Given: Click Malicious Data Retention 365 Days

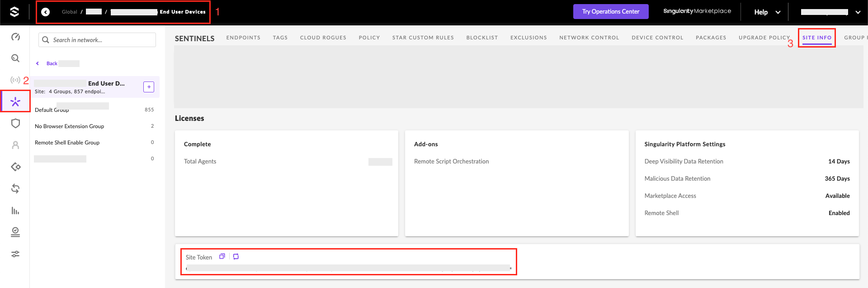Looking at the screenshot, I should pyautogui.click(x=747, y=178).
